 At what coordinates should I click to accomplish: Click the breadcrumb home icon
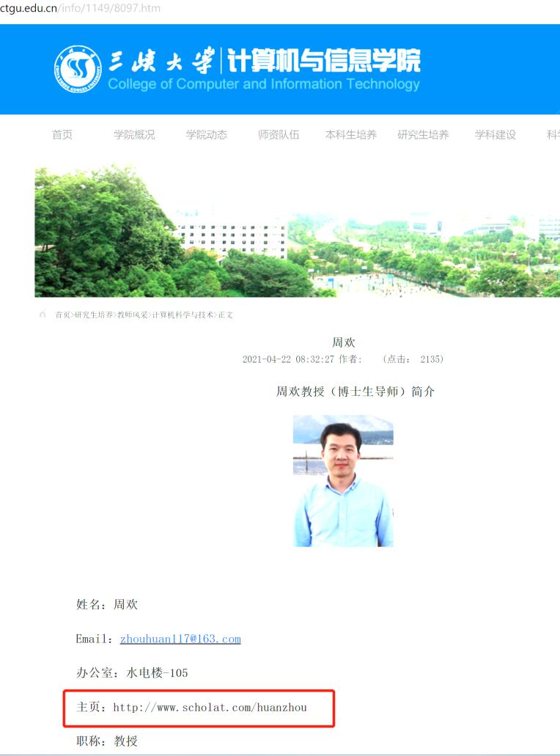pos(43,315)
